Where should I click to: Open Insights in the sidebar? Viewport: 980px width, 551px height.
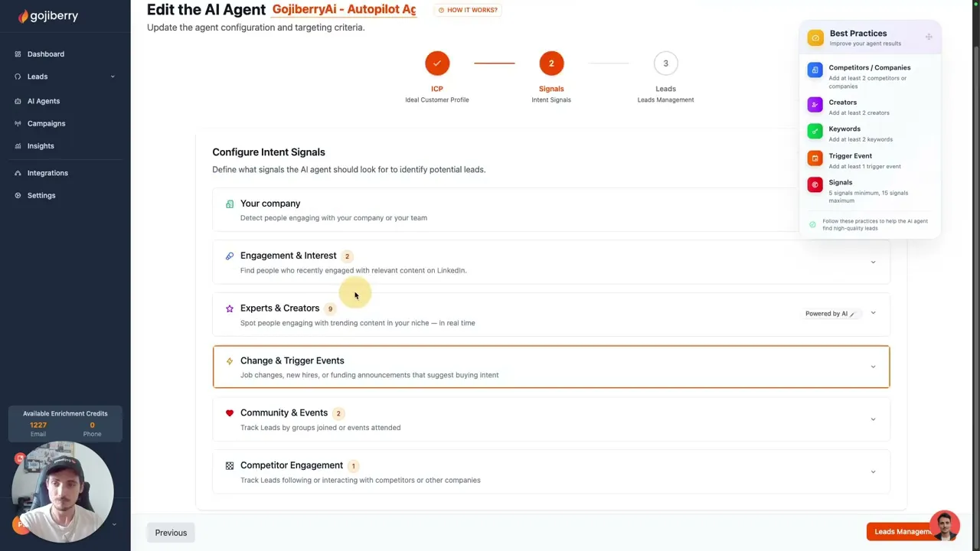pyautogui.click(x=41, y=146)
